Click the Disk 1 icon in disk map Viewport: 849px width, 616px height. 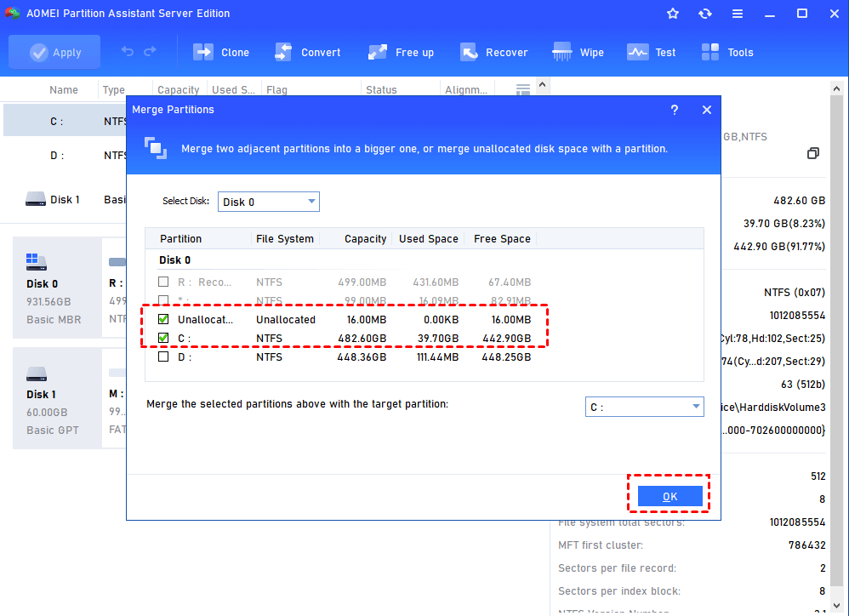coord(37,374)
